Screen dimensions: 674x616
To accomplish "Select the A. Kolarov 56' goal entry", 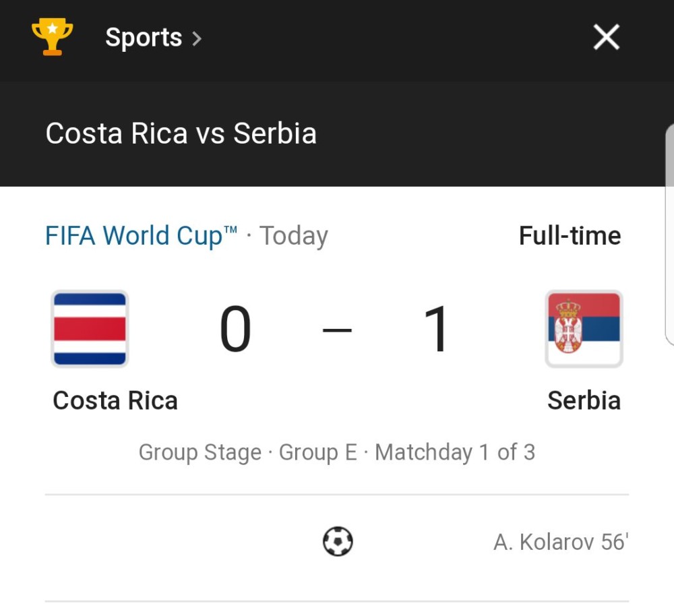I will coord(561,542).
